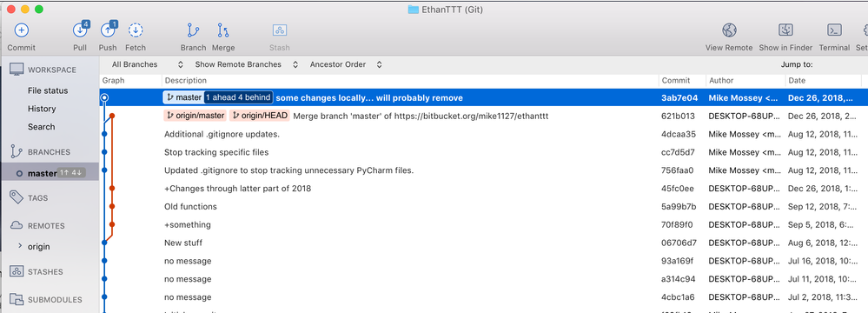The image size is (868, 313).
Task: Click the SUBMODULES section header
Action: (55, 300)
